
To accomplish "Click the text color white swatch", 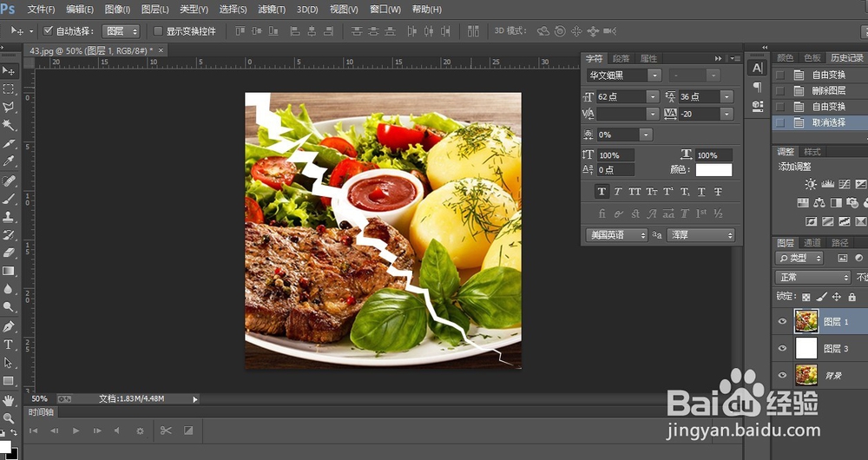I will [x=713, y=170].
